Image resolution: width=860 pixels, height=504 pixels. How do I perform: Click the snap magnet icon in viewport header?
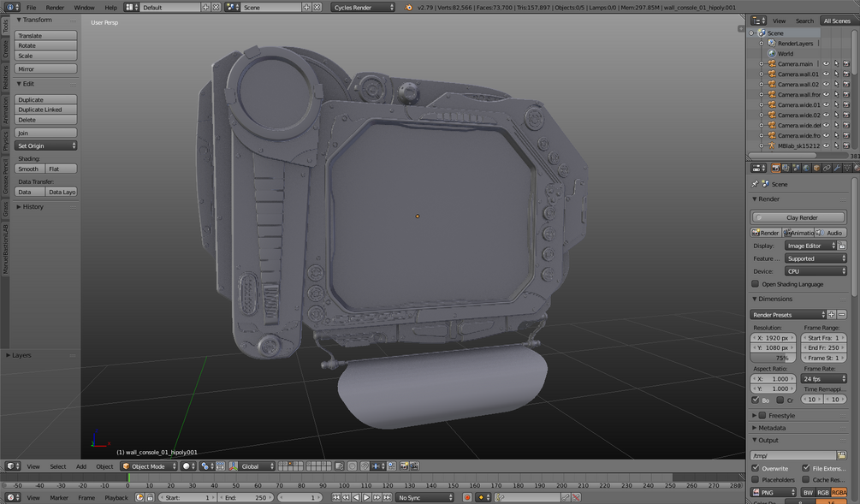(x=365, y=466)
